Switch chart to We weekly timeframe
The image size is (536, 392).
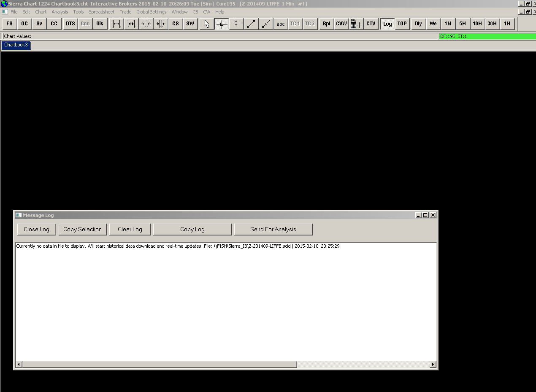click(433, 24)
